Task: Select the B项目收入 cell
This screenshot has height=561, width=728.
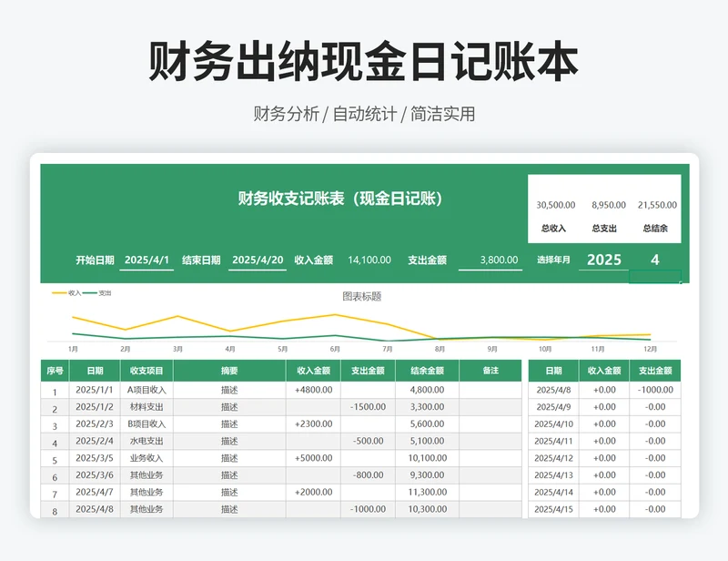Action: [x=147, y=423]
